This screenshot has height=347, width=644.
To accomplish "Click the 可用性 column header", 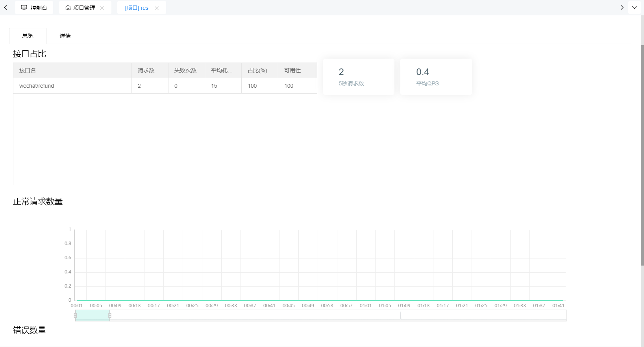I will pyautogui.click(x=298, y=70).
